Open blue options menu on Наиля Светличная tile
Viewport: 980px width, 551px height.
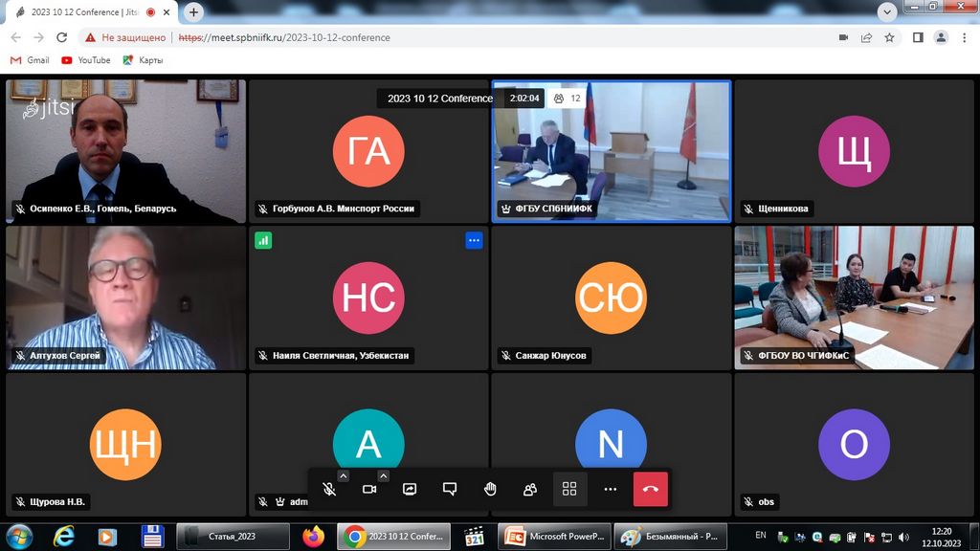(474, 240)
